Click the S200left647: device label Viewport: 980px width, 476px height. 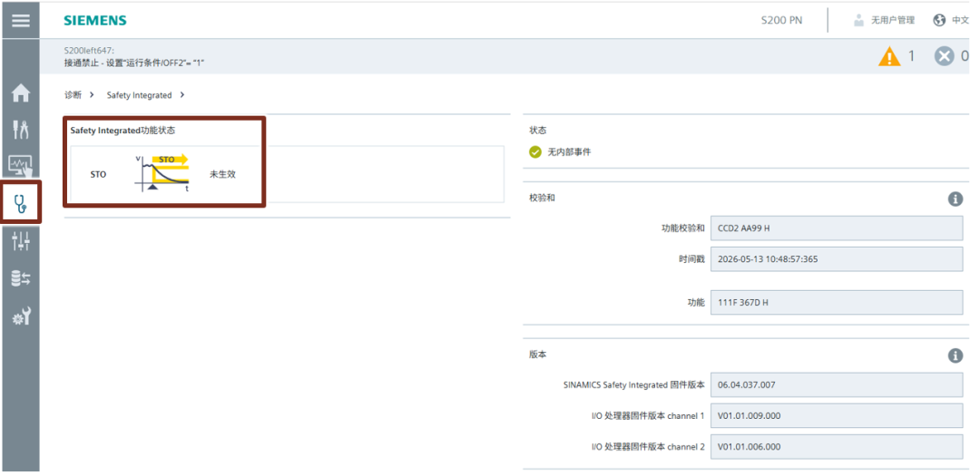89,50
